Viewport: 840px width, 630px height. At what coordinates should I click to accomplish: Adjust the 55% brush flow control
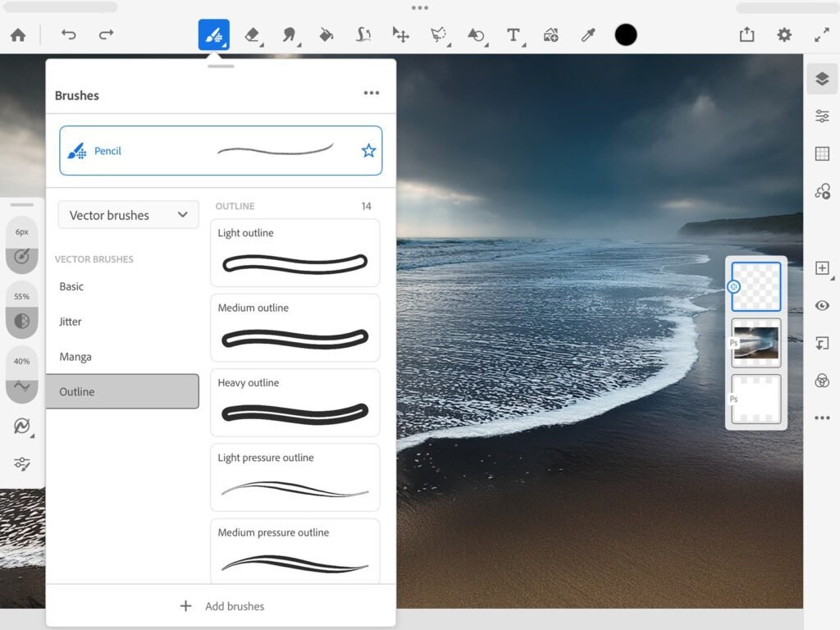tap(22, 310)
